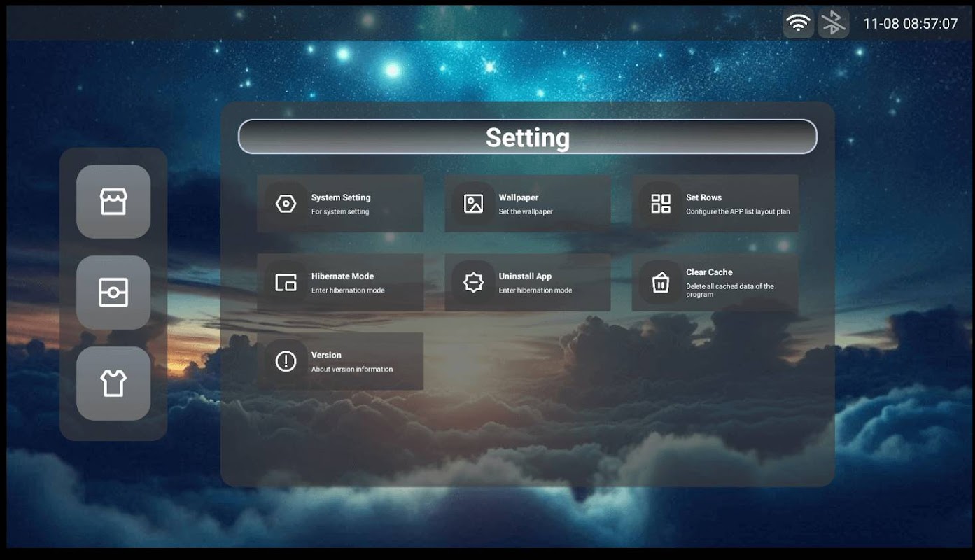Click hibernation description under Uninstall App
The height and width of the screenshot is (560, 975).
pyautogui.click(x=535, y=290)
